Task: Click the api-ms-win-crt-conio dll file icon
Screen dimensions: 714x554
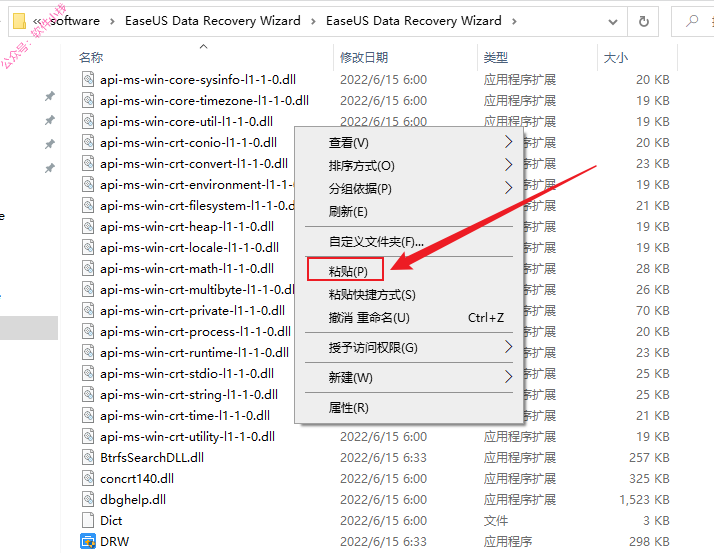Action: (88, 142)
